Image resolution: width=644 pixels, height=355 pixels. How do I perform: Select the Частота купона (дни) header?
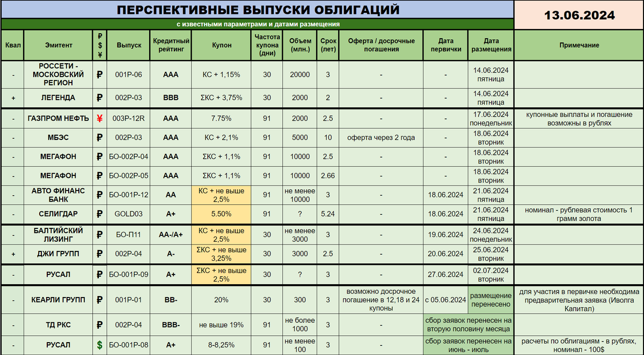coord(267,45)
